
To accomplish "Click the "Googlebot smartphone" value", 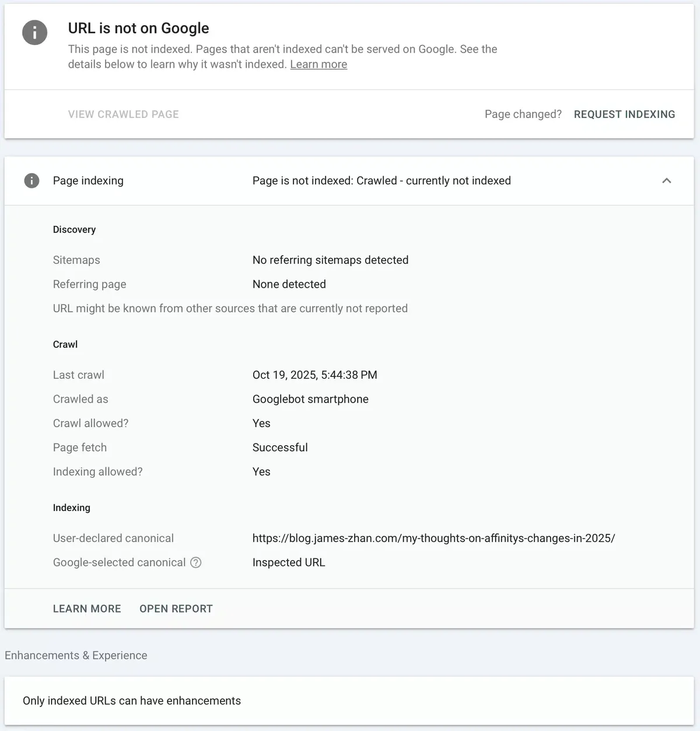I will (x=310, y=399).
